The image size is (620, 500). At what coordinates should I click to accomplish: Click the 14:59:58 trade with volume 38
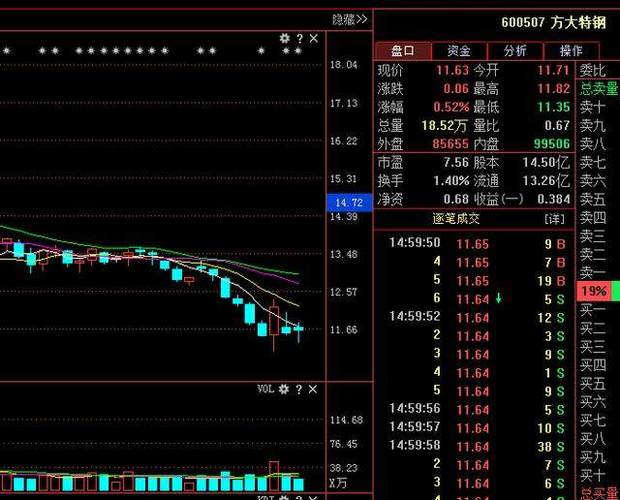(x=476, y=446)
